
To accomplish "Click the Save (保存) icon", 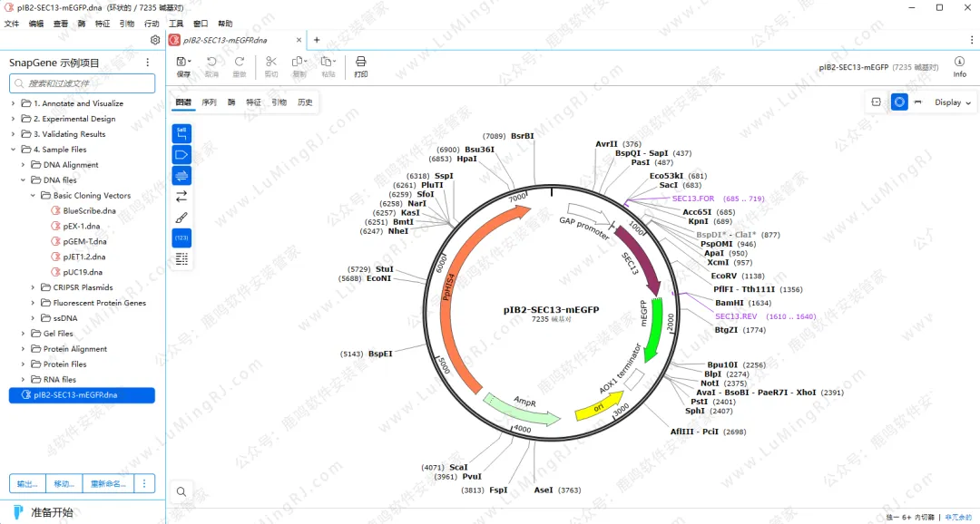I will 183,65.
